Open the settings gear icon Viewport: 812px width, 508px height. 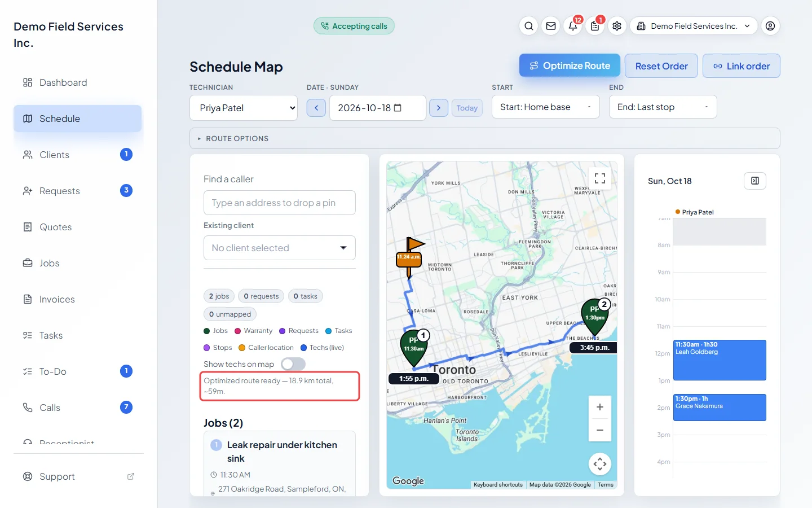pos(617,26)
